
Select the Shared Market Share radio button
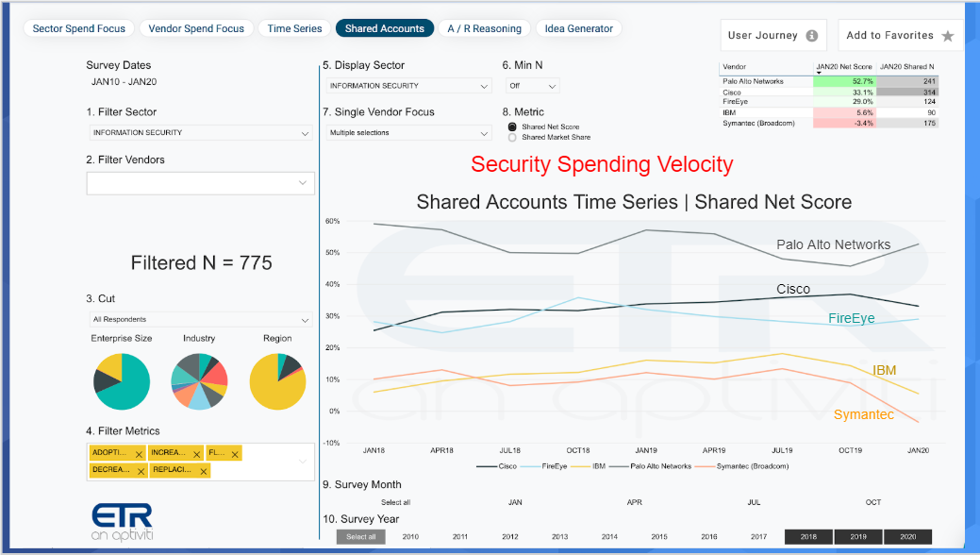pos(512,138)
